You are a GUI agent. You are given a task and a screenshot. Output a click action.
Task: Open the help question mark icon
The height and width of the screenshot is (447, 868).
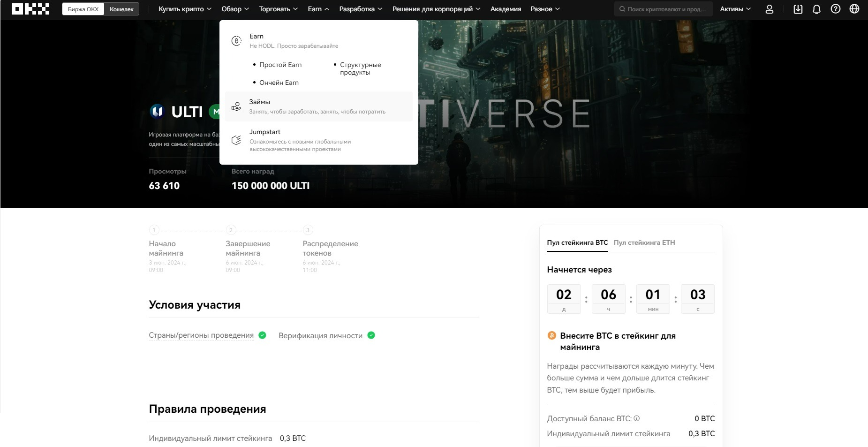(x=836, y=9)
